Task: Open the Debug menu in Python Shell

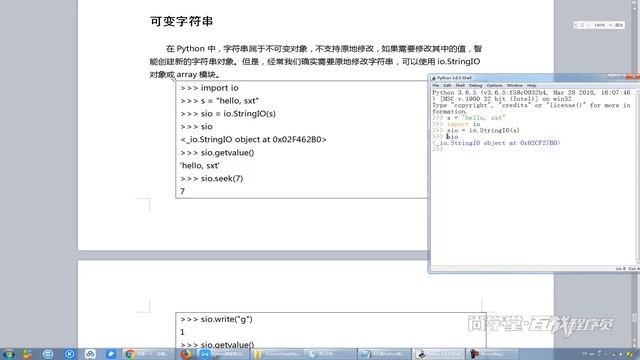Action: coord(476,86)
